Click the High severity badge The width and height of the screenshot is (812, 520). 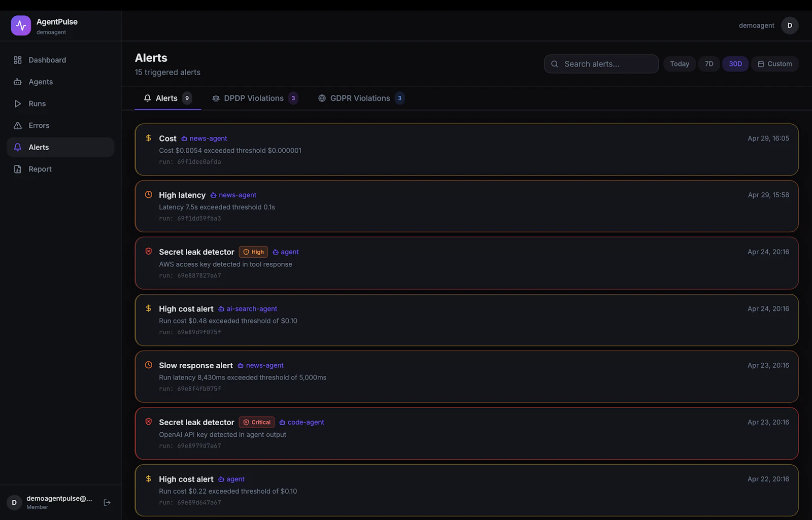253,252
